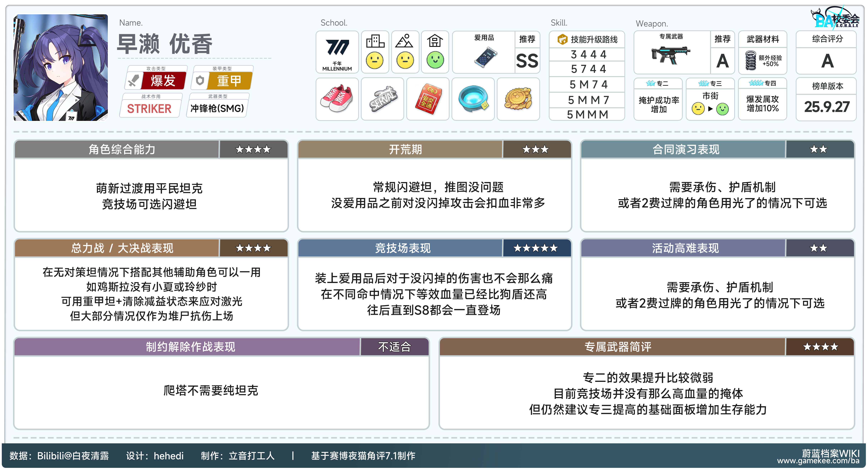Click the red 爆发 attack type tag
This screenshot has height=470, width=868.
tap(163, 81)
